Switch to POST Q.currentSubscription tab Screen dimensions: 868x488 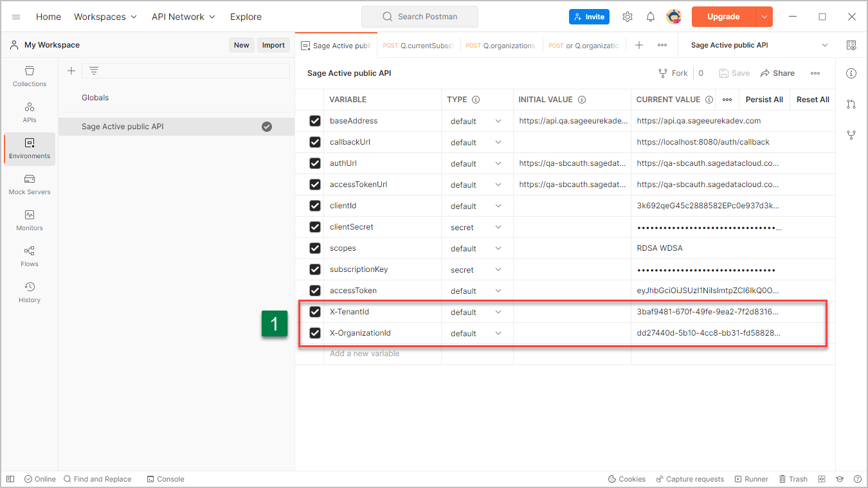pos(419,46)
